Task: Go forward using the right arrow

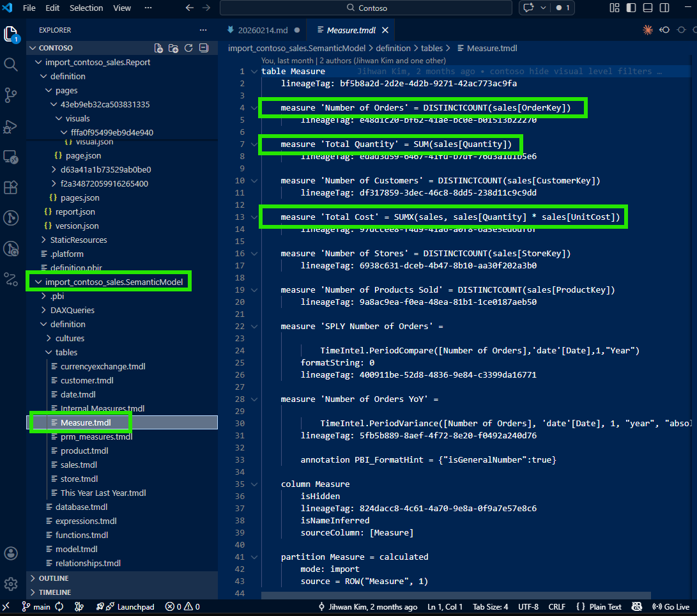Action: (x=206, y=8)
